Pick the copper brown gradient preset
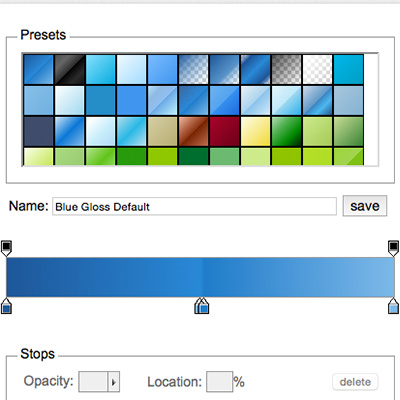The height and width of the screenshot is (400, 400). 194,131
